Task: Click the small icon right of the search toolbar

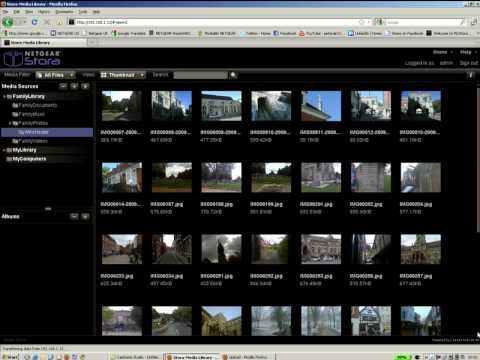Action: pyautogui.click(x=471, y=75)
